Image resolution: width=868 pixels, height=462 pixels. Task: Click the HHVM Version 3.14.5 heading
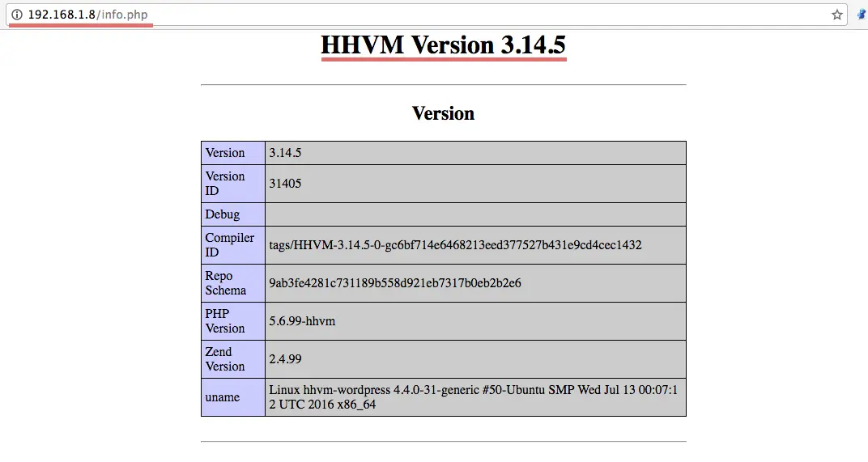point(444,45)
